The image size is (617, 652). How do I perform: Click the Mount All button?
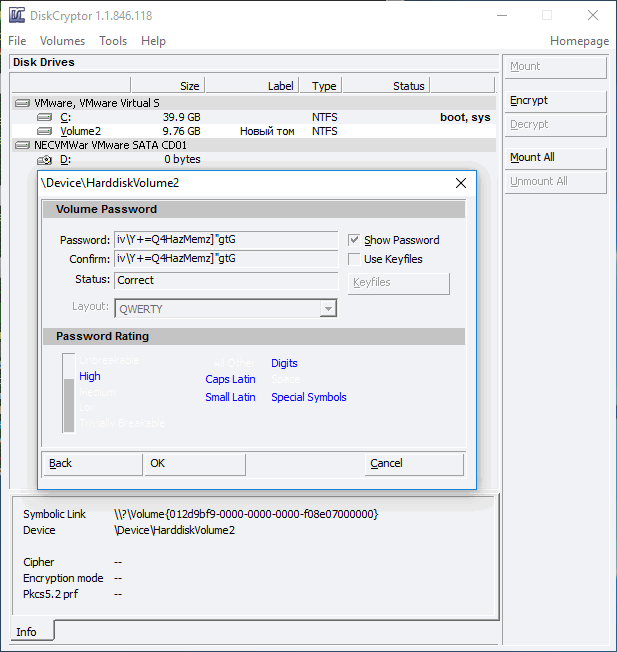coord(556,158)
